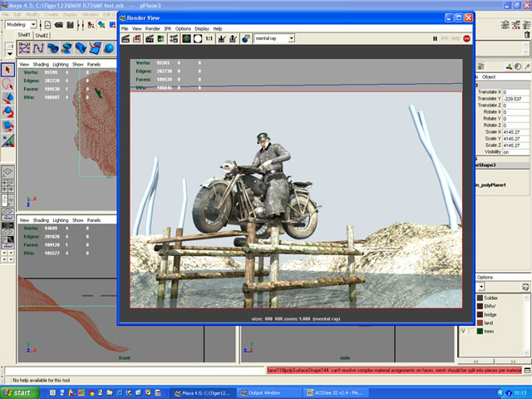Open the Options menu in Render View
Image resolution: width=532 pixels, height=399 pixels.
click(x=183, y=28)
